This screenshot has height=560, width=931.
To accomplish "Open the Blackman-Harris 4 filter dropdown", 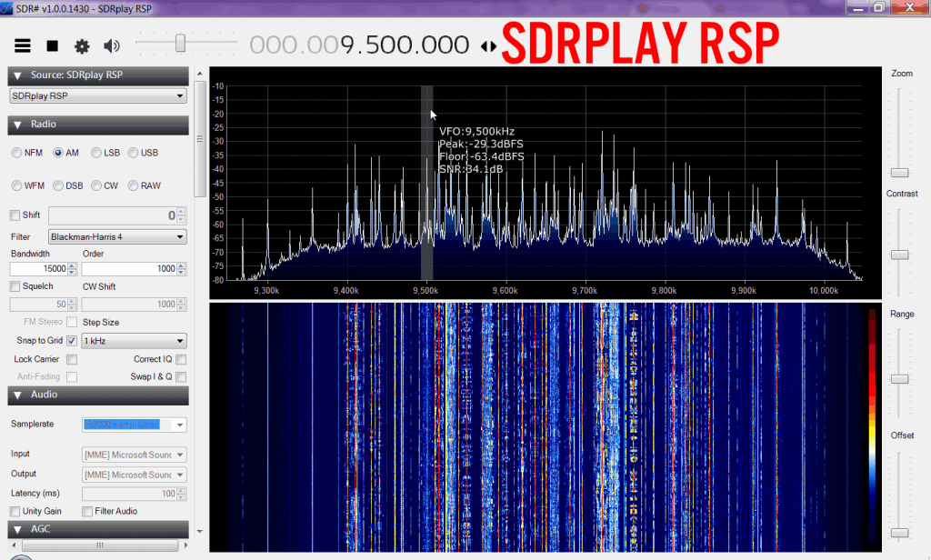I will [117, 237].
